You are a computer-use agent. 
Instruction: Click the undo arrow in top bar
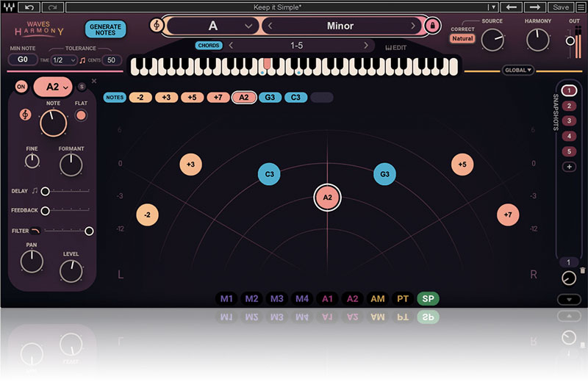click(29, 7)
